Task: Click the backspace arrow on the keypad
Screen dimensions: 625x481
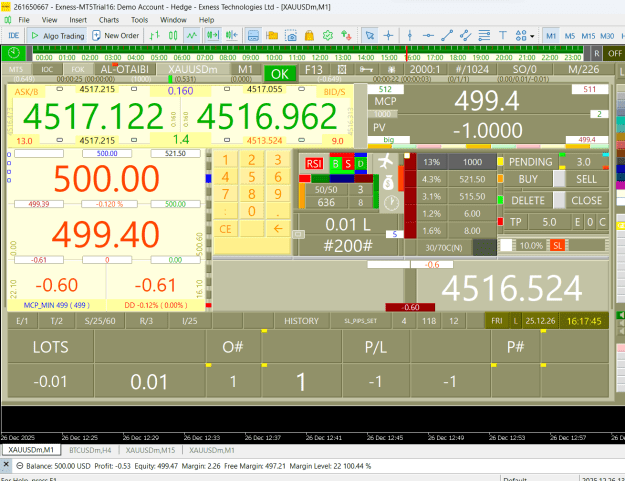Action: click(278, 229)
